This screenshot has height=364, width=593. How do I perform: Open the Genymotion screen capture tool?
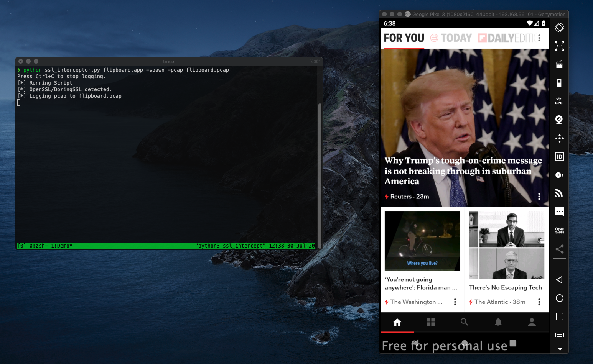coord(559,64)
